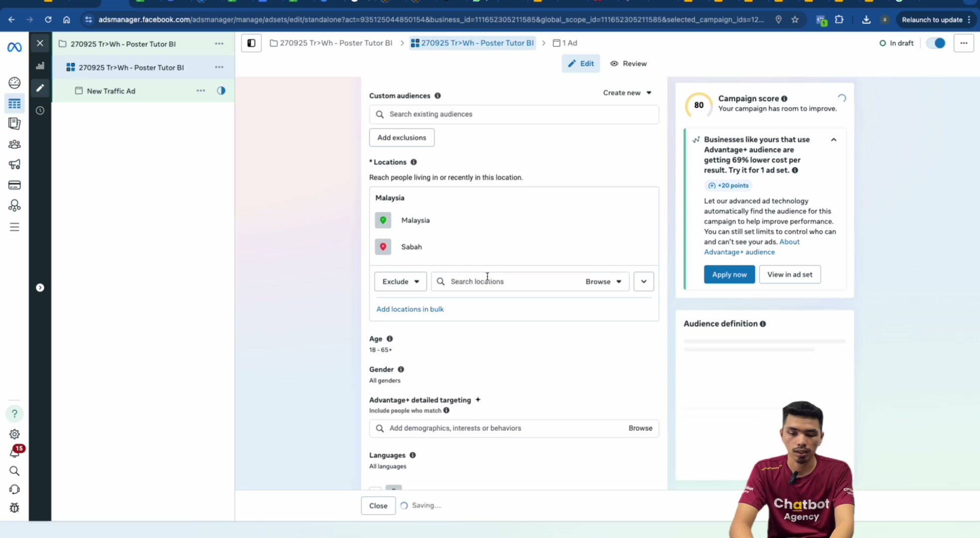The height and width of the screenshot is (538, 980).
Task: Open the charts view icon in sidebar
Action: coord(40,66)
